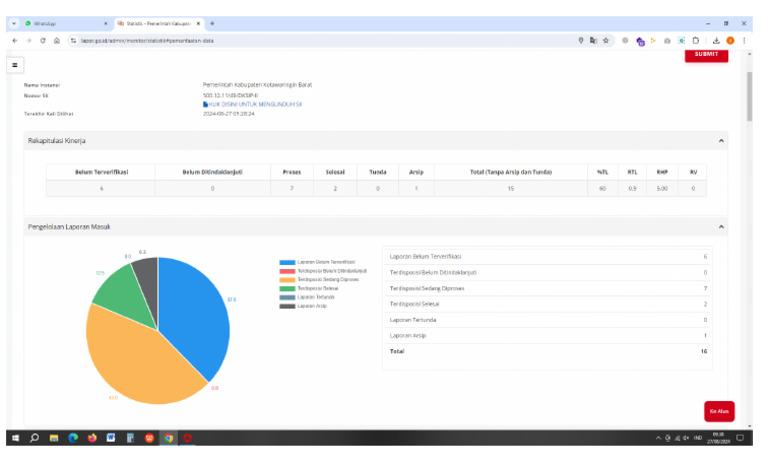768x466 pixels.
Task: Click the Belum Terverifikasi column header
Action: tap(101, 172)
